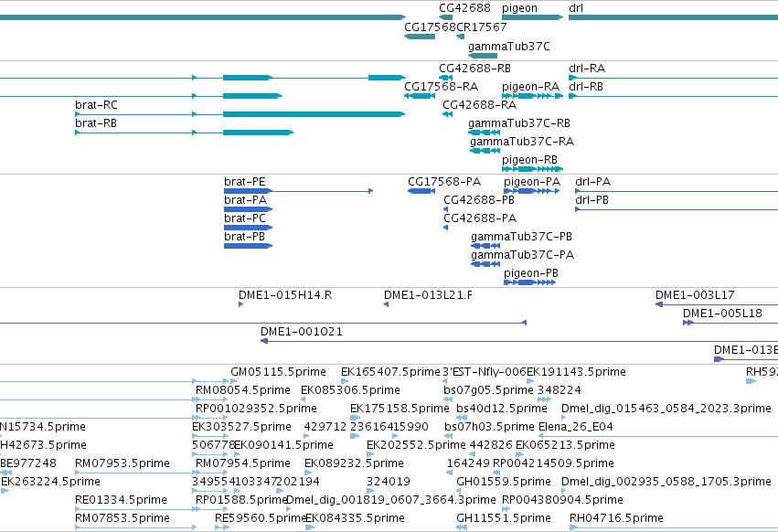The image size is (778, 532).
Task: Select the EK085306.5prime EST label
Action: click(350, 391)
